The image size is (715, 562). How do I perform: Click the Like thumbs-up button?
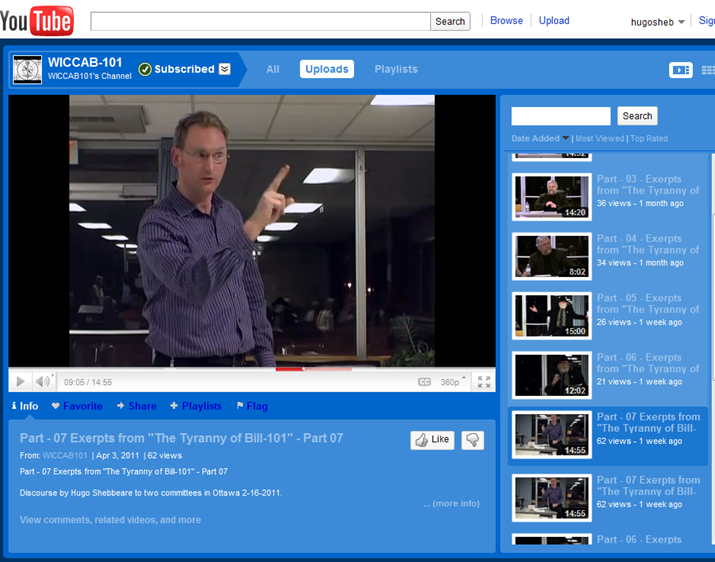432,440
